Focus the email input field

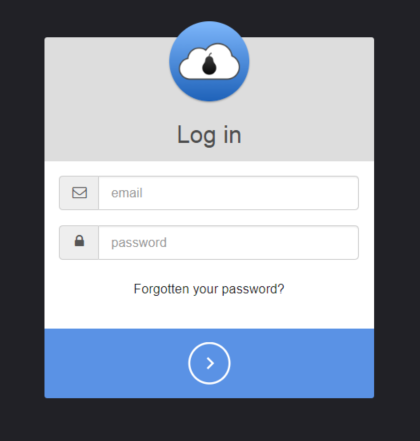(x=228, y=193)
